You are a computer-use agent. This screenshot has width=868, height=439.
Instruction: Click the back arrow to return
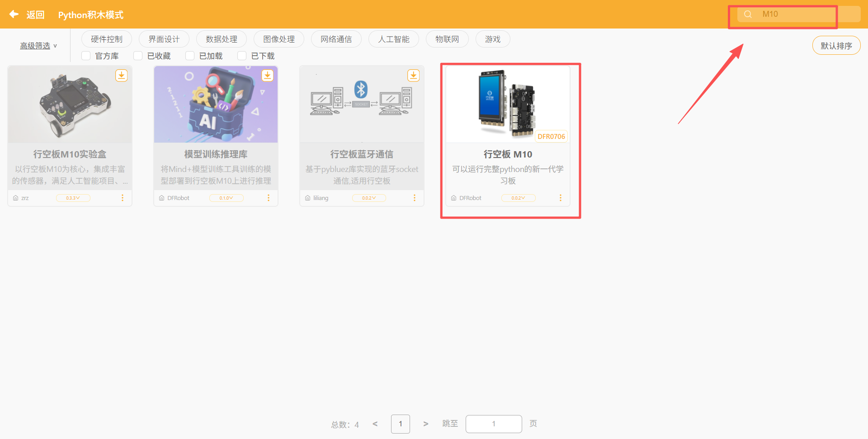(x=14, y=14)
